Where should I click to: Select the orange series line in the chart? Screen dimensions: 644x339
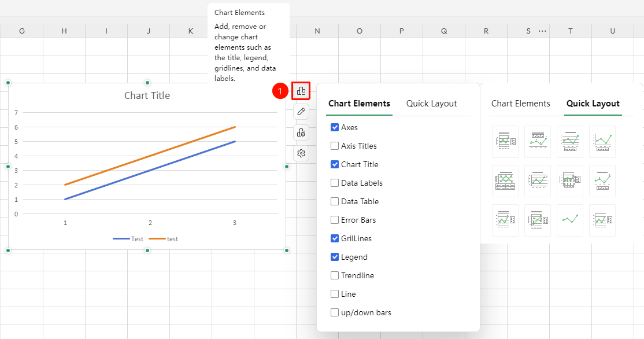click(150, 156)
